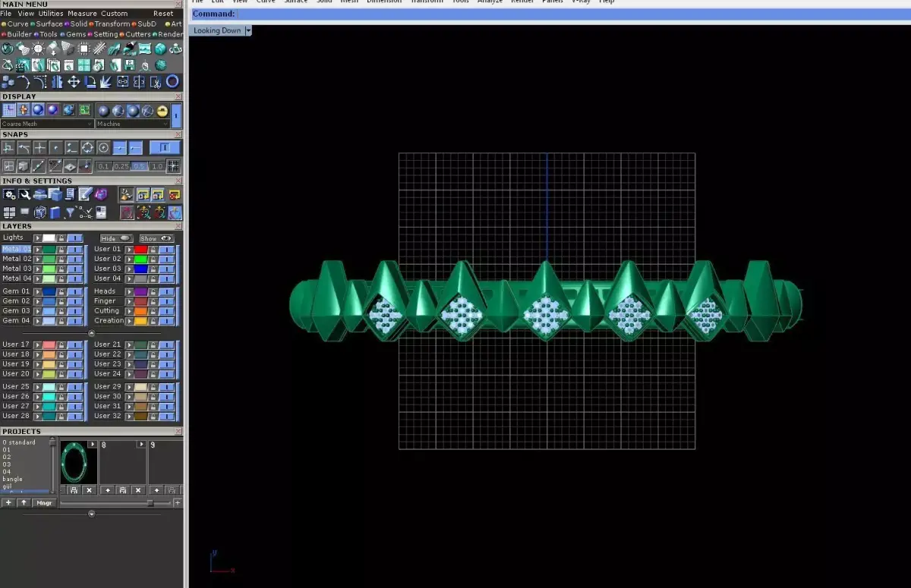The height and width of the screenshot is (588, 911).
Task: Click the wrench options icon
Action: [24, 193]
